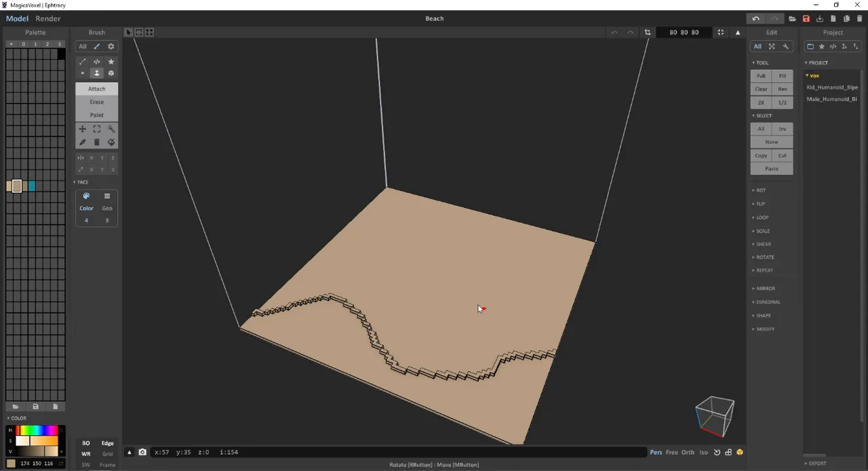
Task: Create a new model with page icon
Action: [x=833, y=18]
